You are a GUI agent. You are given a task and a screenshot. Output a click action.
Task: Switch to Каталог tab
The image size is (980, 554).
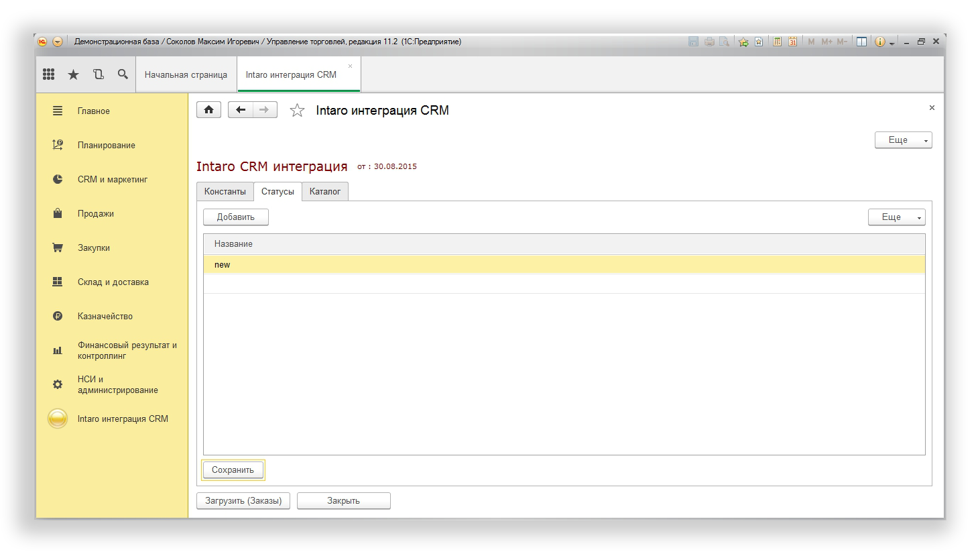tap(325, 192)
